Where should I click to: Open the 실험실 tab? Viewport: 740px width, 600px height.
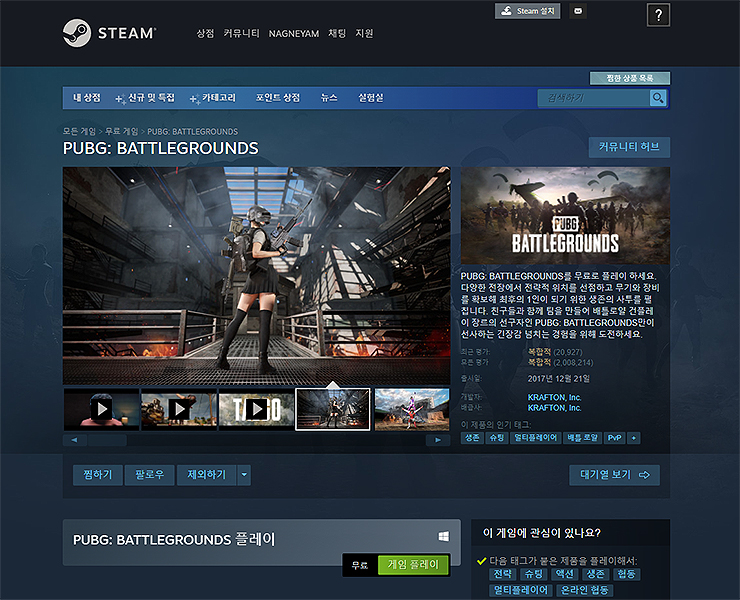click(x=370, y=98)
